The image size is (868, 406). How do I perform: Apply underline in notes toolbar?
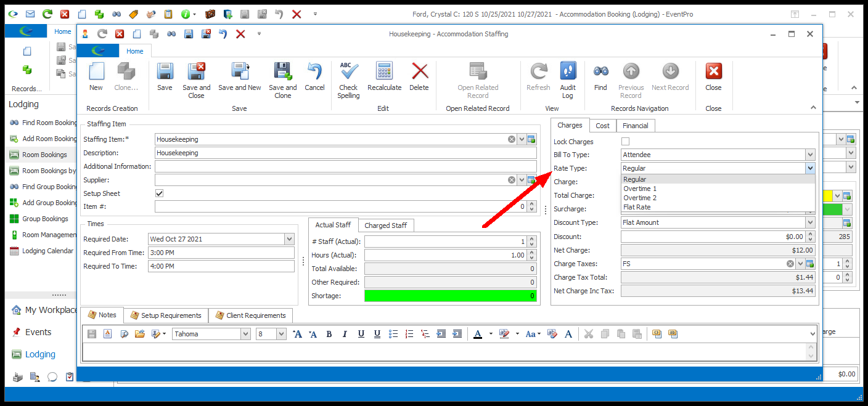[x=361, y=334]
